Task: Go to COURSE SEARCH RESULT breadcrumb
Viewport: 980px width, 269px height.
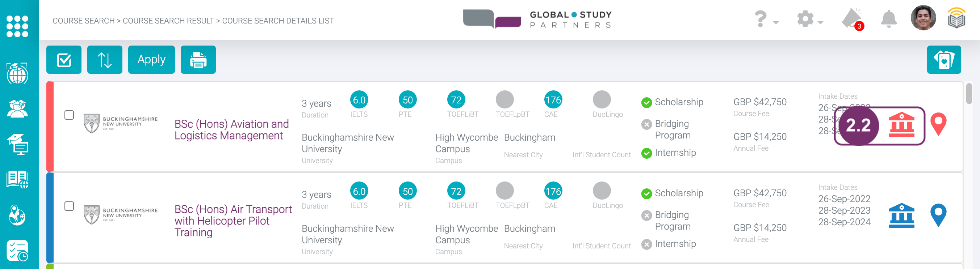Action: [168, 21]
